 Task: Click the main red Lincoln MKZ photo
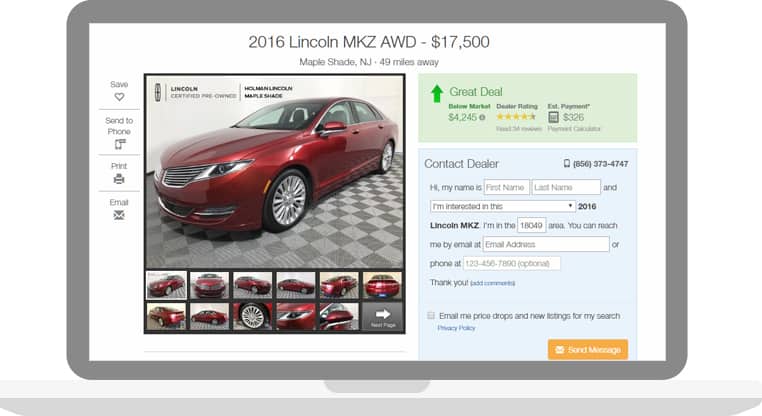pyautogui.click(x=275, y=172)
